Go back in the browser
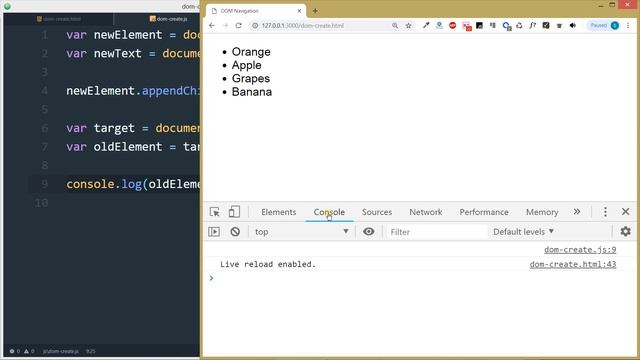 click(x=211, y=25)
